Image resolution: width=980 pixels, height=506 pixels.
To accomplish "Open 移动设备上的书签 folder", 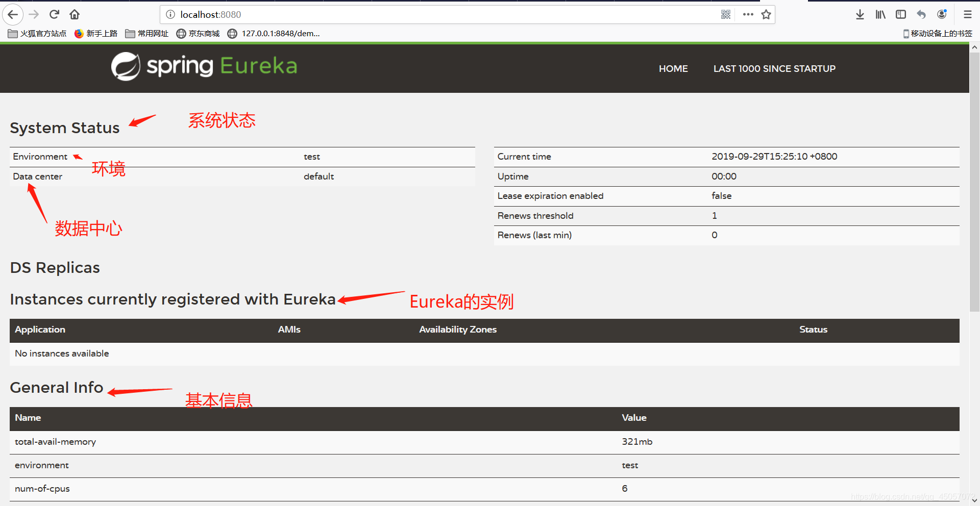I will (938, 34).
